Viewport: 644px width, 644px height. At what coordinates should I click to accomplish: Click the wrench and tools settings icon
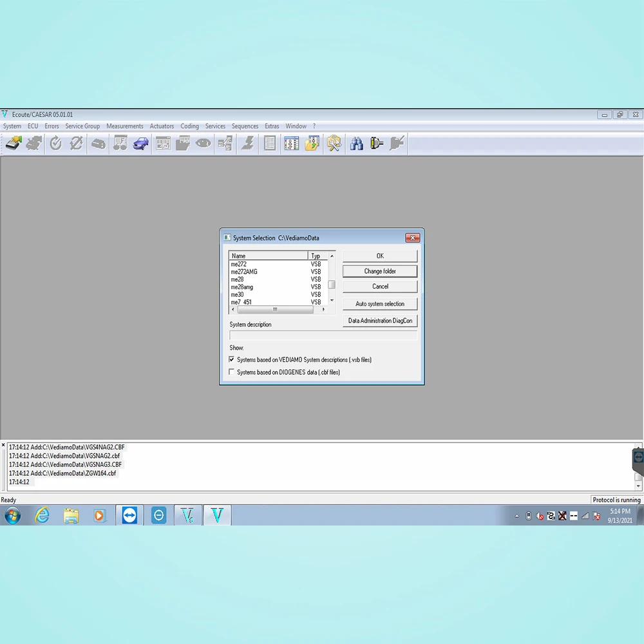tap(334, 144)
